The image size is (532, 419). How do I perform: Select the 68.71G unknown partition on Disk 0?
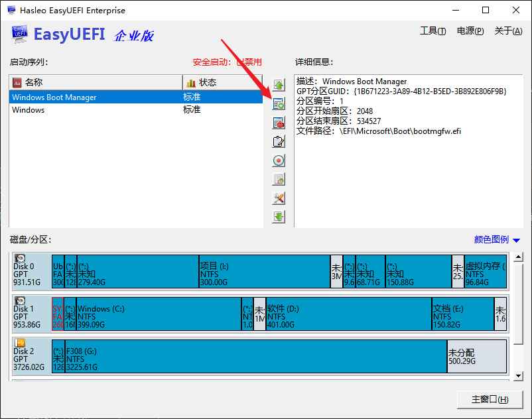371,272
